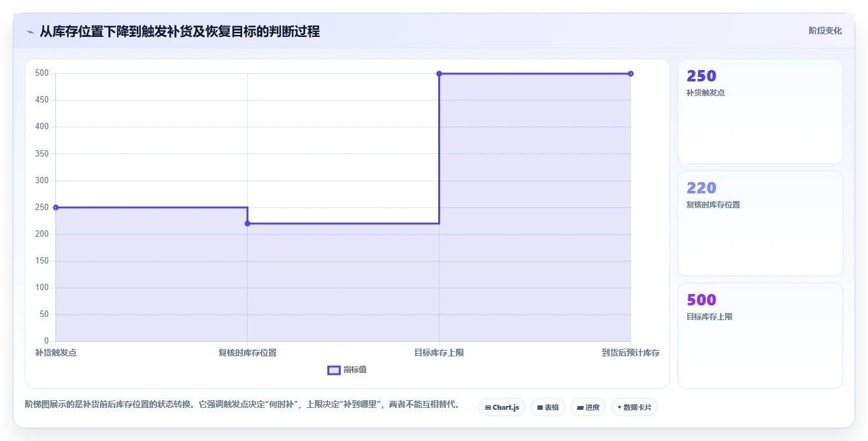The height and width of the screenshot is (441, 868).
Task: Open the 220 复核时库存位置 card
Action: 760,223
